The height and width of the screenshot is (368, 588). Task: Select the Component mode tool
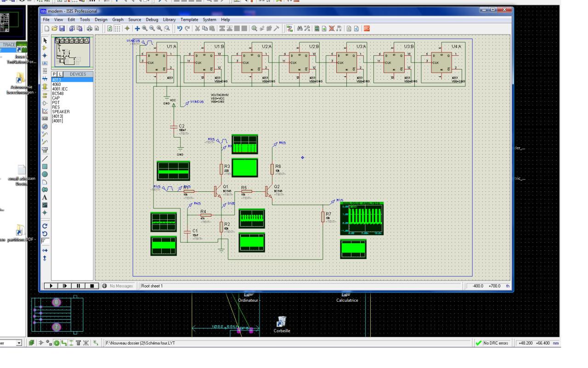[x=45, y=47]
